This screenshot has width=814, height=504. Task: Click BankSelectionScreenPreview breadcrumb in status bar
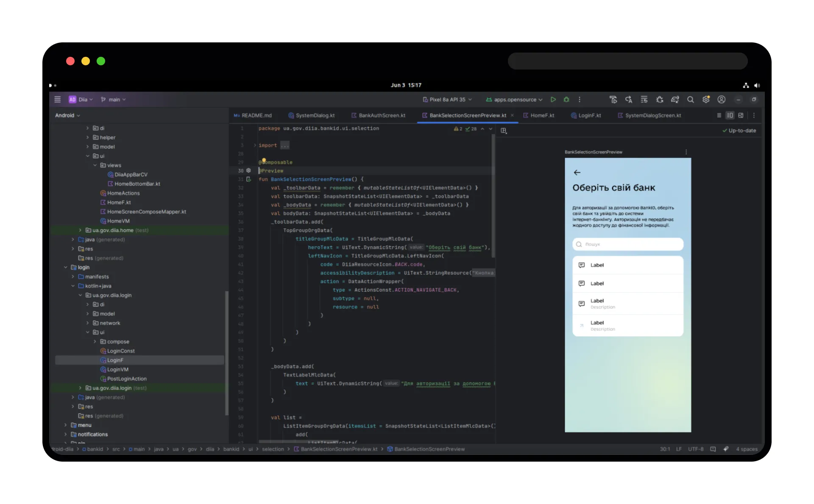(429, 449)
